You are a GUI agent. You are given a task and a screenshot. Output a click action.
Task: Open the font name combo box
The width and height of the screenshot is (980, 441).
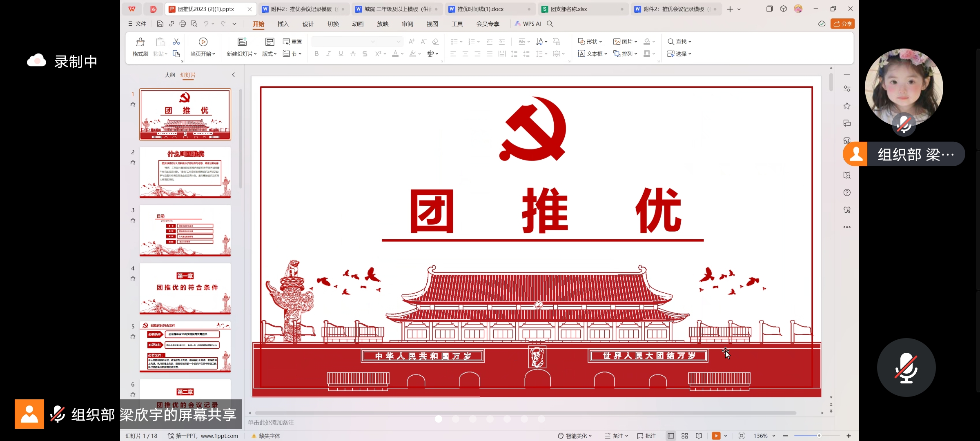point(343,42)
